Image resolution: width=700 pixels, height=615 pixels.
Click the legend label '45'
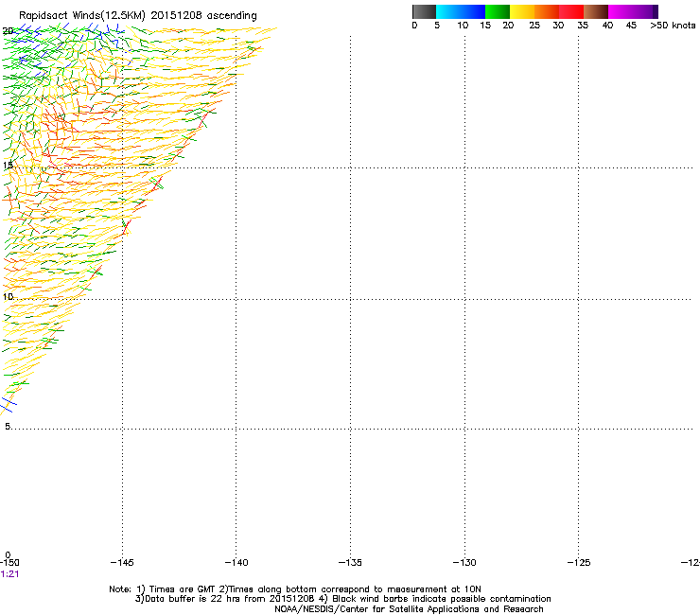pyautogui.click(x=631, y=26)
